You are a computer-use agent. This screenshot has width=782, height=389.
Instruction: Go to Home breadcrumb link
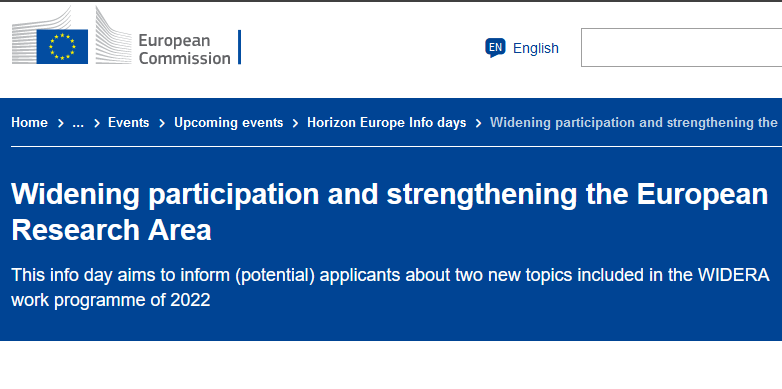[29, 123]
